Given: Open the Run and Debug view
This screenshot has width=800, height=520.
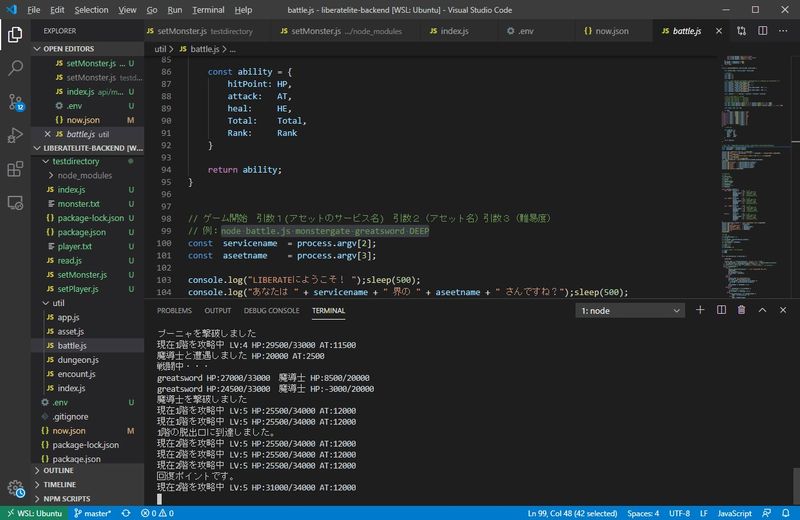Looking at the screenshot, I should (x=16, y=135).
